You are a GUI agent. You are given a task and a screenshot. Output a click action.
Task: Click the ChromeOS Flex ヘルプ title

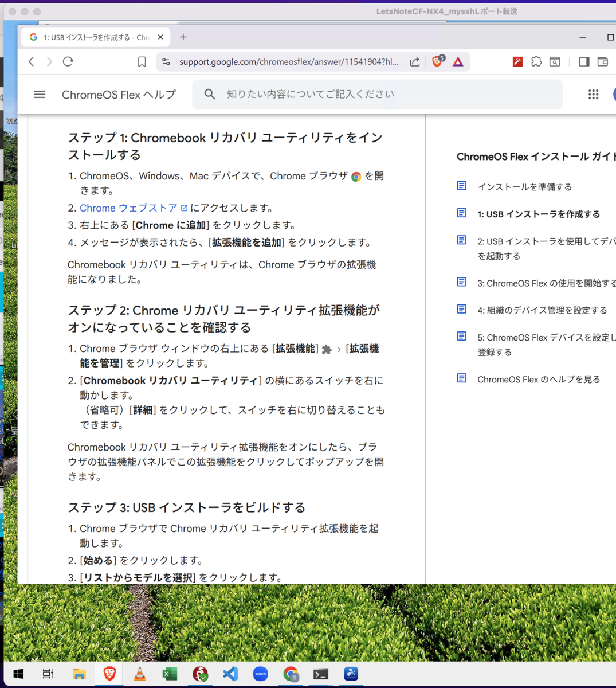(119, 95)
